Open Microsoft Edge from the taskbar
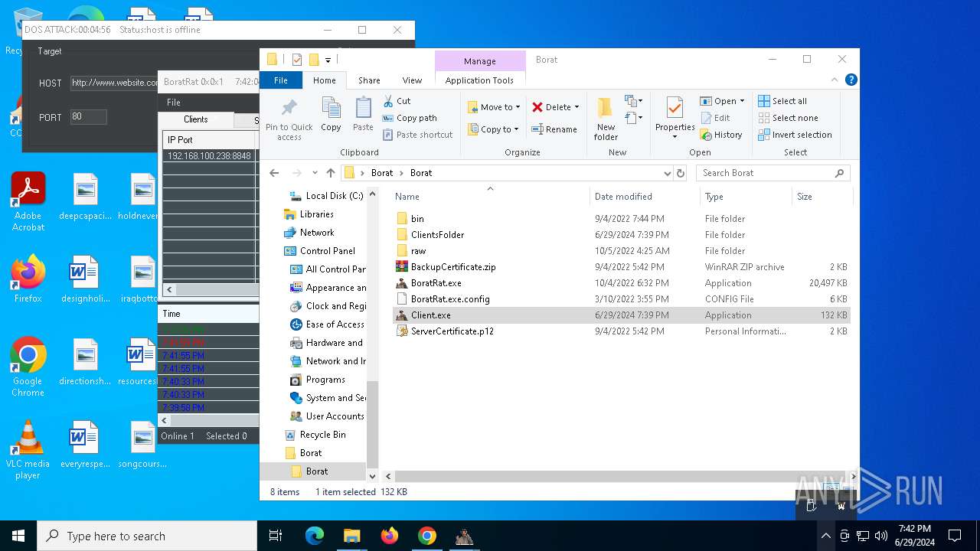Image resolution: width=980 pixels, height=551 pixels. tap(315, 536)
